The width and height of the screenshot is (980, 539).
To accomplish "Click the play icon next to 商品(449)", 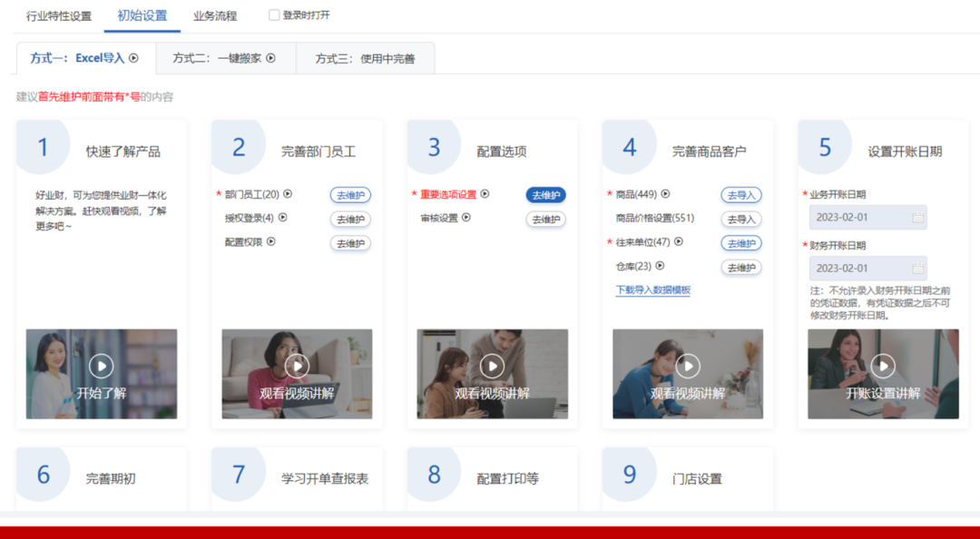I will pos(666,194).
